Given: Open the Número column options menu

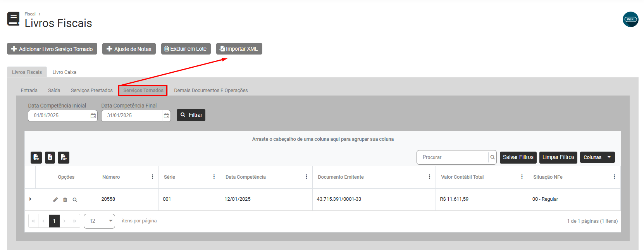Looking at the screenshot, I should point(152,177).
